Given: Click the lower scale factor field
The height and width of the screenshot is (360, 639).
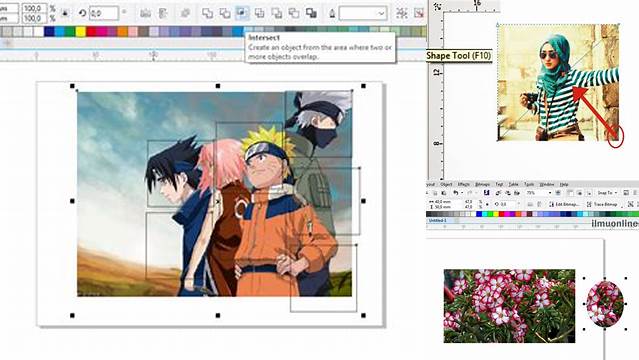Looking at the screenshot, I should click(x=34, y=18).
